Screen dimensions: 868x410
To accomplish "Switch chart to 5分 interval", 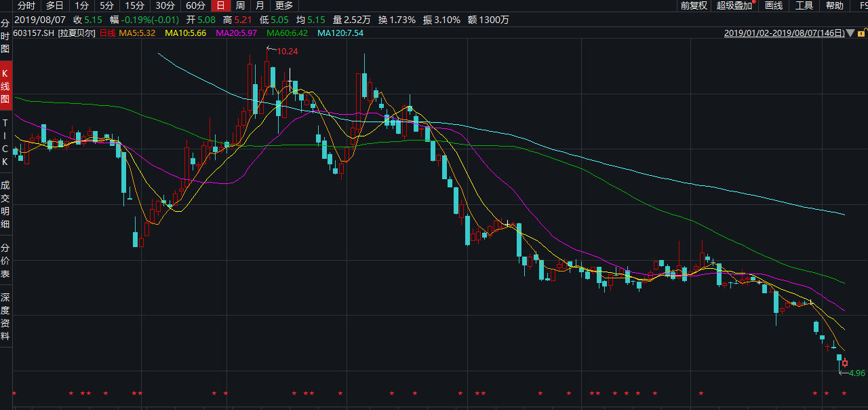I will pos(107,5).
